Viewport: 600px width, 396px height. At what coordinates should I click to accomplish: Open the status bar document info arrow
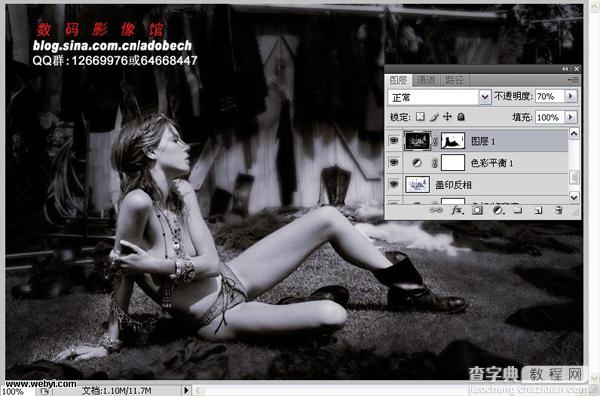point(186,391)
